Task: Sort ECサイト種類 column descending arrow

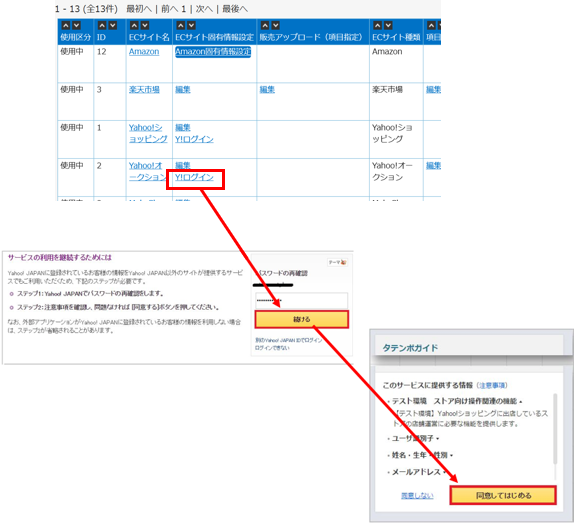Action: 388,25
